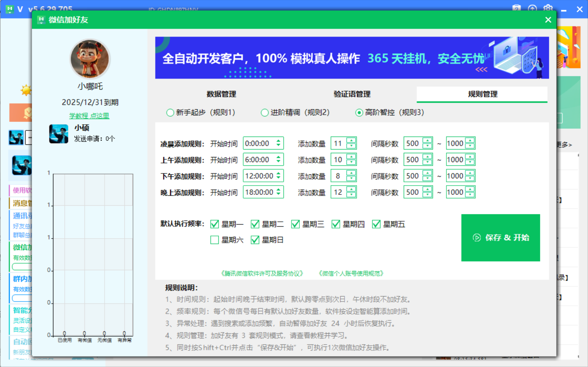Click the 更多> link in the background window
This screenshot has width=588, height=367.
tap(564, 144)
